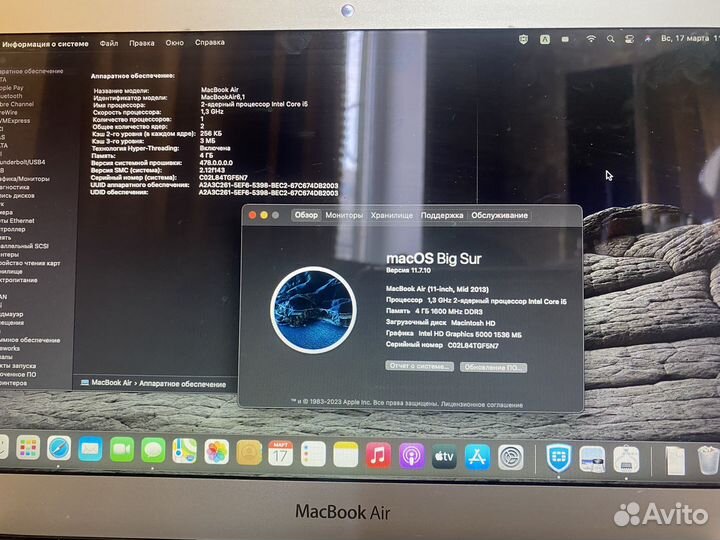Image resolution: width=720 pixels, height=540 pixels.
Task: Select Запись дисков in sidebar
Action: point(17,196)
